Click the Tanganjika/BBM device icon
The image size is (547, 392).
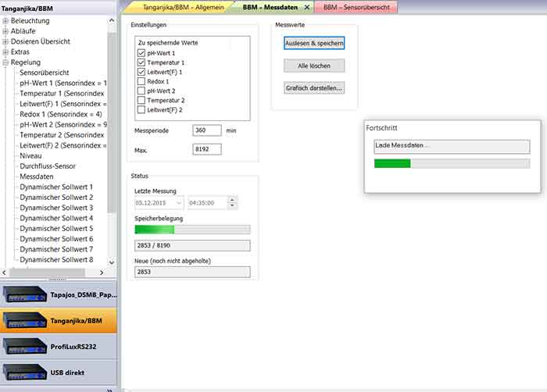(x=25, y=320)
